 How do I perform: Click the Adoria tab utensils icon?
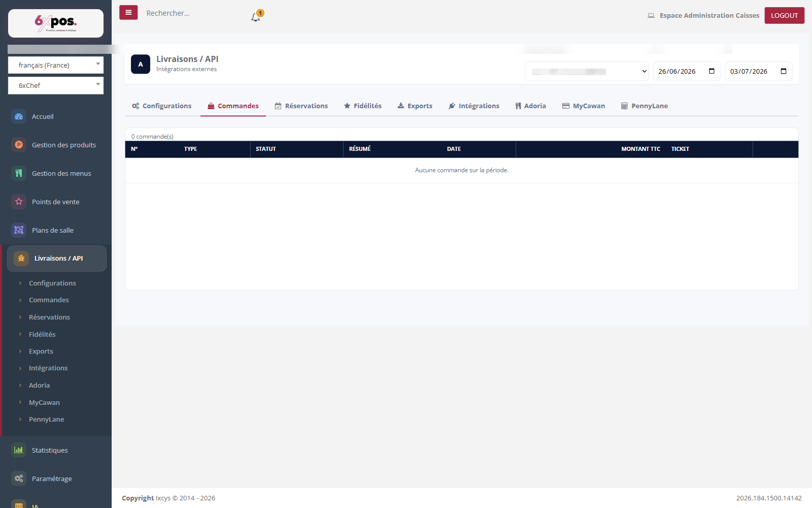click(x=518, y=106)
